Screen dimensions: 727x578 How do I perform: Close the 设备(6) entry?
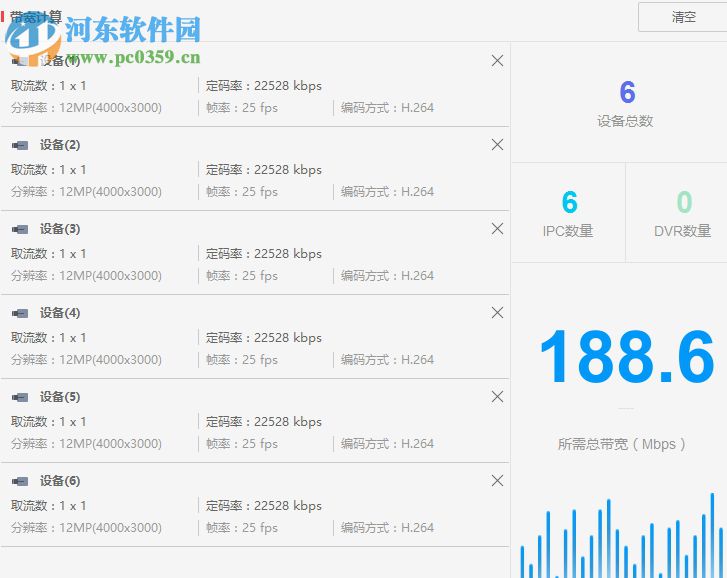(x=497, y=481)
